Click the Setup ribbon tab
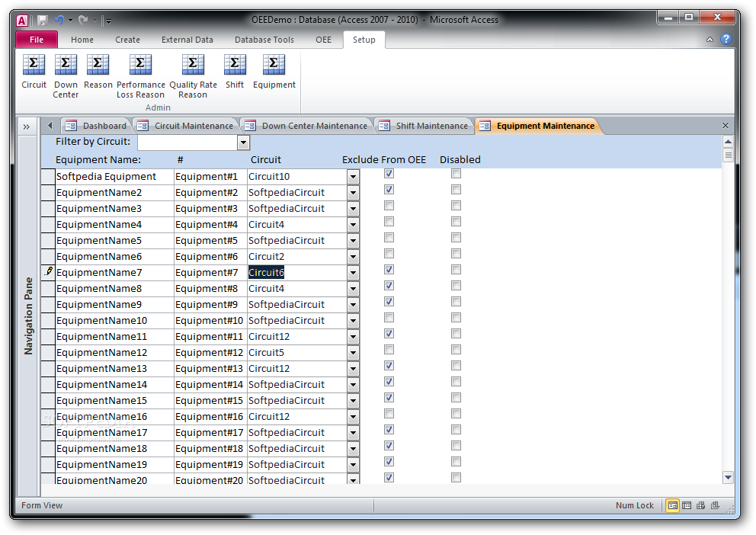The image size is (756, 535). pyautogui.click(x=364, y=40)
